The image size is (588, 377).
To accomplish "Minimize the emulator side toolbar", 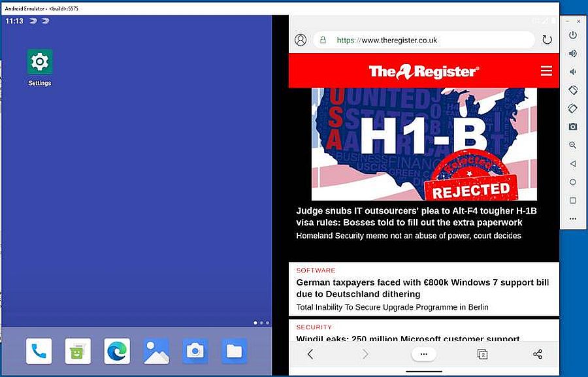I will click(x=568, y=22).
